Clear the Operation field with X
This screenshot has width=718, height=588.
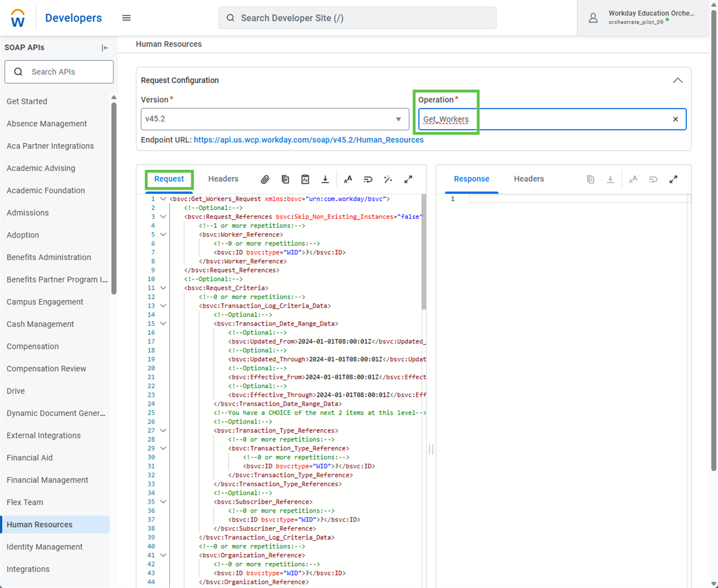(x=676, y=119)
